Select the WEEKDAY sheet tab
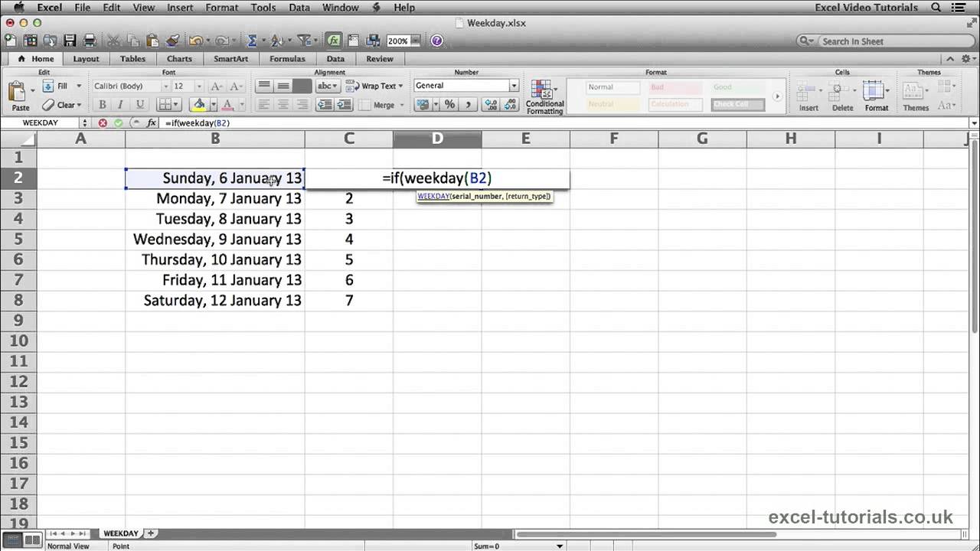This screenshot has height=551, width=980. 120,533
